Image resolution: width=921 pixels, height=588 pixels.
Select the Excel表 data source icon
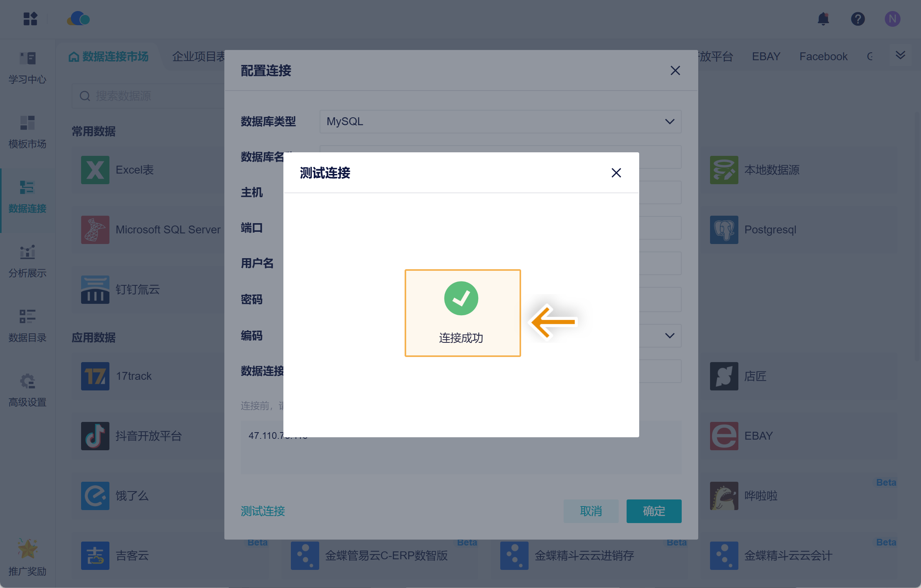[95, 170]
